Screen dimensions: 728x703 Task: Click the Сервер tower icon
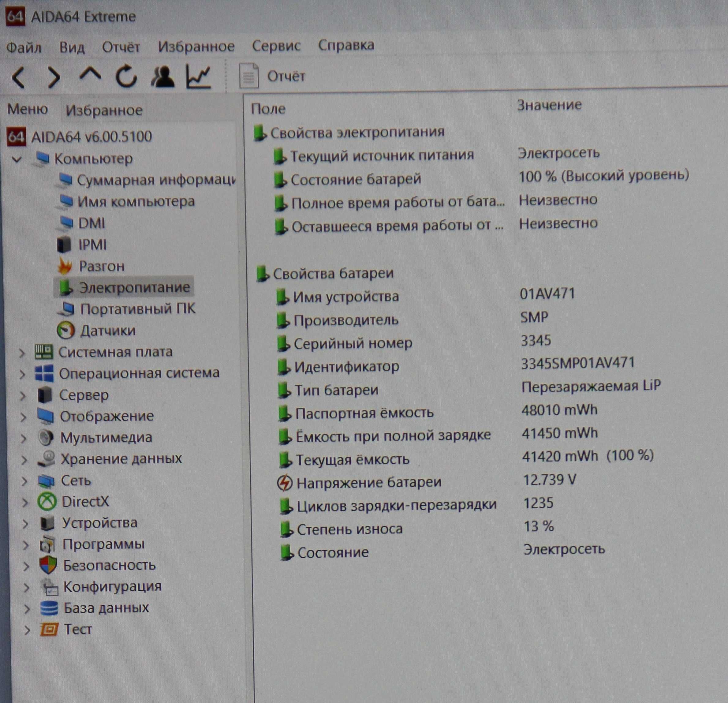pos(45,395)
